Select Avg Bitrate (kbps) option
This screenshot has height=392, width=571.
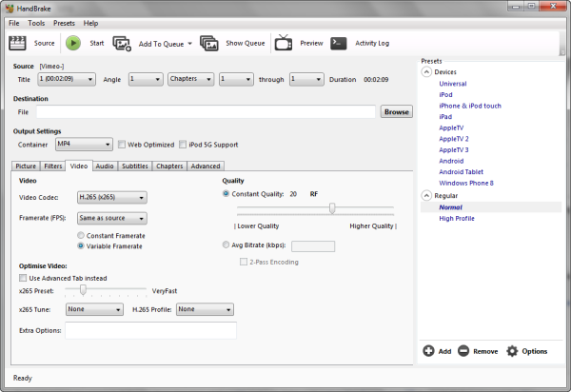click(x=226, y=246)
